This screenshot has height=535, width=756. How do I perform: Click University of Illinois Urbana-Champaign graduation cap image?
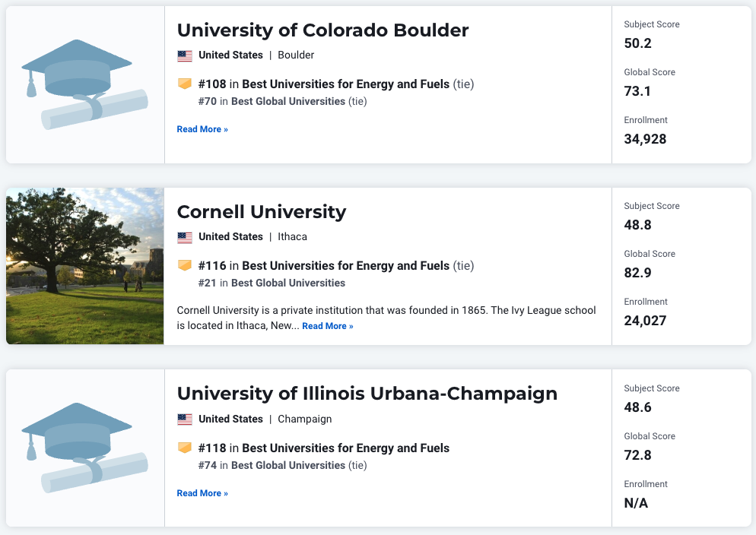tap(84, 448)
